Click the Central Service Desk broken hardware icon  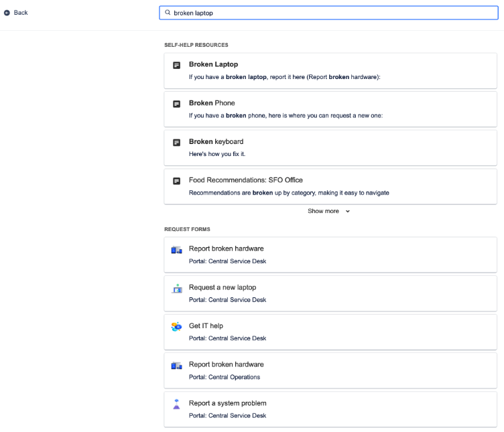click(177, 250)
